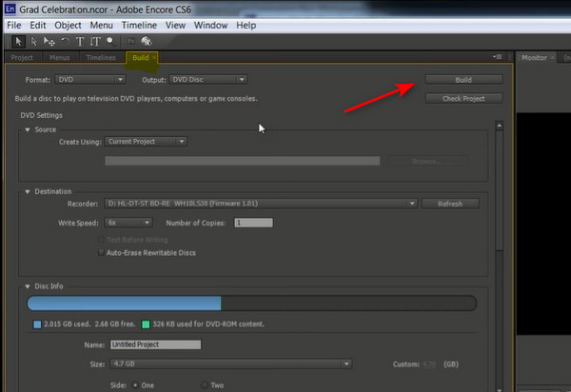
Task: Open the Build panel options menu icon
Action: (498, 57)
